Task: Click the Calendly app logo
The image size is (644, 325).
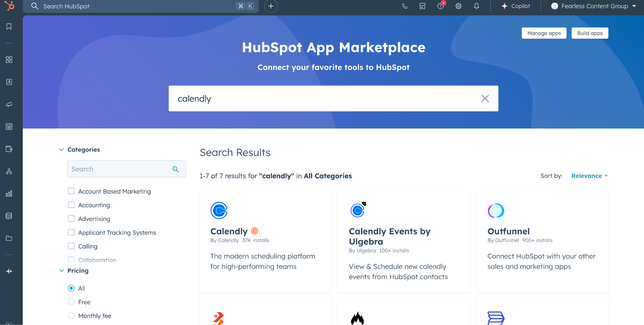Action: pyautogui.click(x=219, y=210)
